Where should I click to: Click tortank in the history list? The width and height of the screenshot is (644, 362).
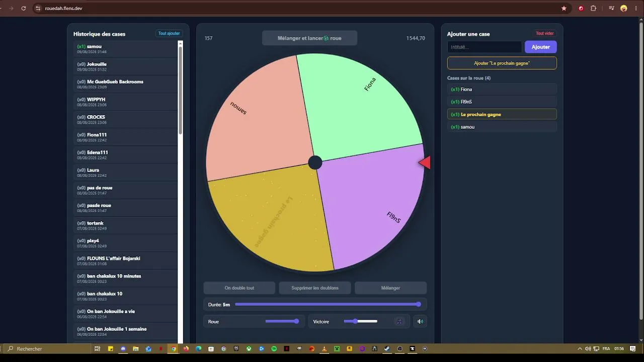(x=126, y=225)
